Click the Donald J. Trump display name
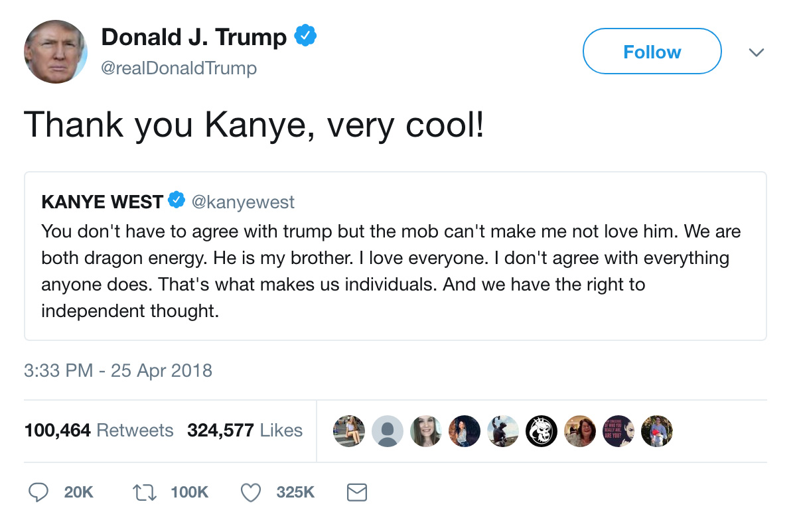The image size is (799, 532). click(194, 37)
